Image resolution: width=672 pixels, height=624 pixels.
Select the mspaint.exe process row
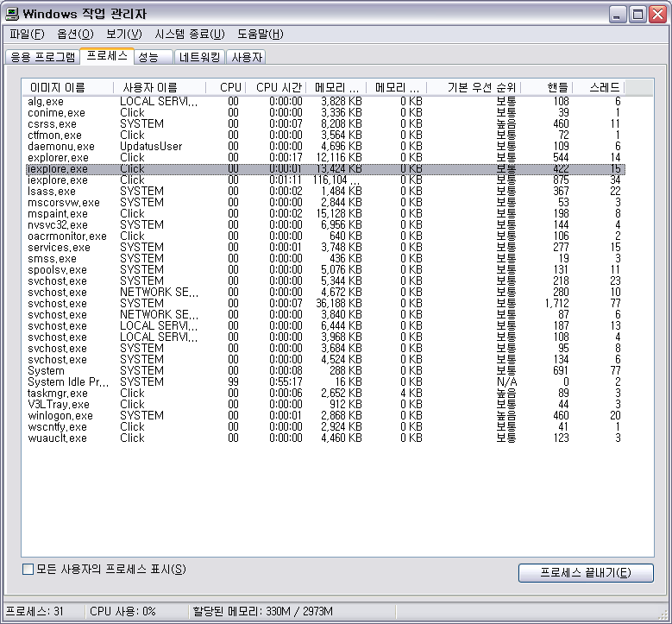57,214
